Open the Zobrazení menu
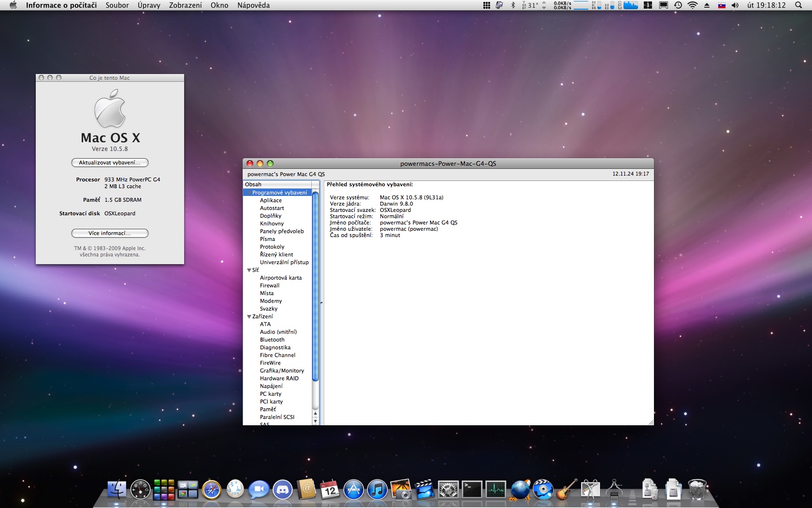Viewport: 812px width, 508px height. pos(186,5)
